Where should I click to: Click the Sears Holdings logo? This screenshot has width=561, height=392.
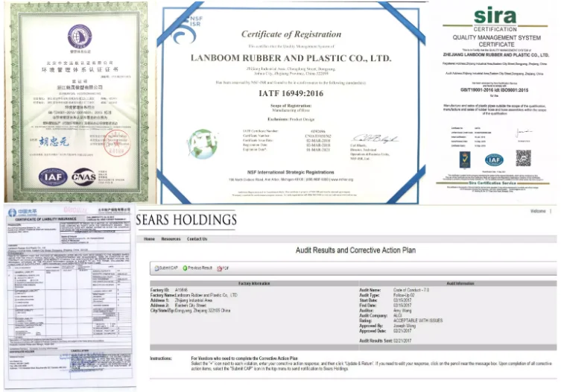186,219
